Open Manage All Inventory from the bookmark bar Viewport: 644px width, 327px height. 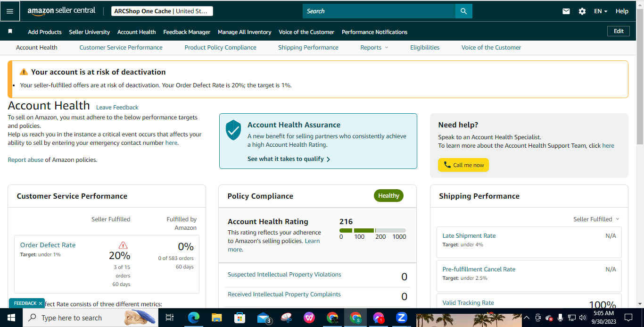point(245,32)
